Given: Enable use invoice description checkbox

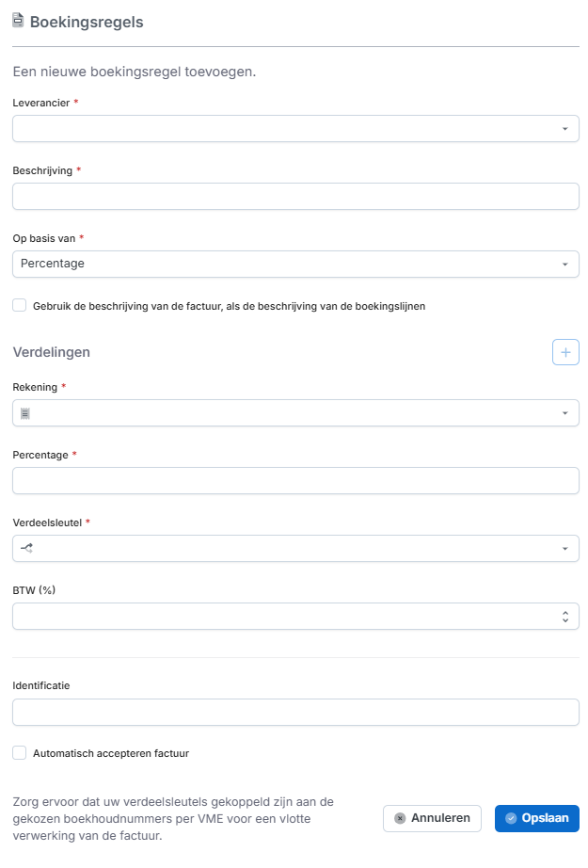Looking at the screenshot, I should click(20, 305).
